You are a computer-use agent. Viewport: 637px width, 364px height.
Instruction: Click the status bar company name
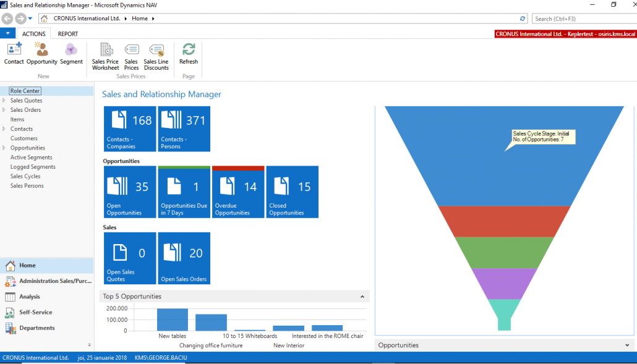(x=35, y=357)
